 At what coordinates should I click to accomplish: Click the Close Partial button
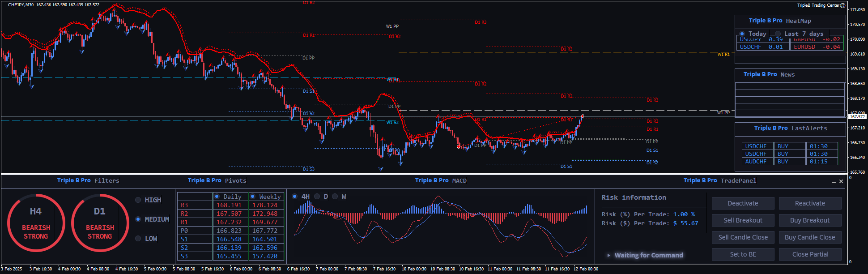point(810,254)
